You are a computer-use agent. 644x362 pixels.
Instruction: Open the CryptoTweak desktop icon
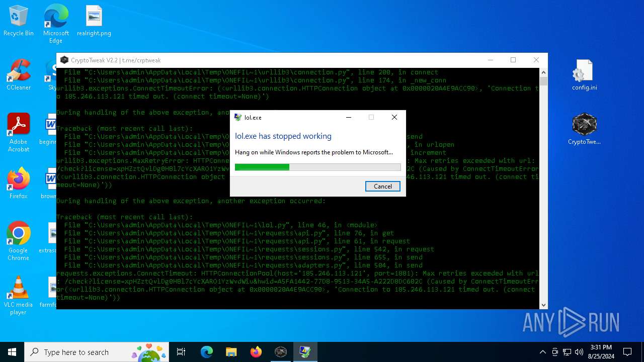(584, 129)
